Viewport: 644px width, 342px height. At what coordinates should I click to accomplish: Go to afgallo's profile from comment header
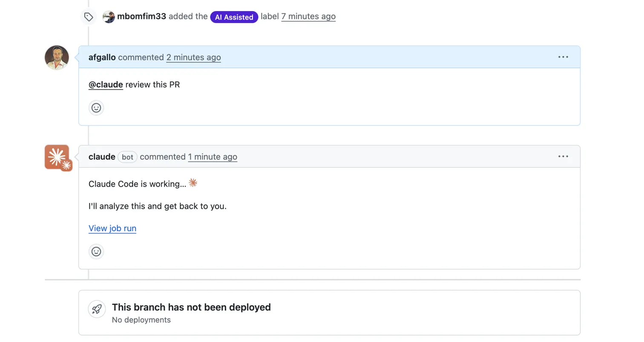[x=102, y=57]
